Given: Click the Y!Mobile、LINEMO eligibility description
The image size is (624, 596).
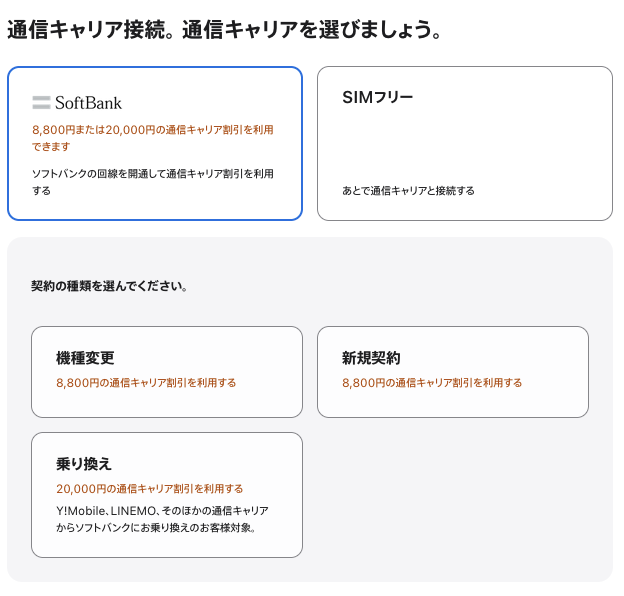Looking at the screenshot, I should pos(162,519).
